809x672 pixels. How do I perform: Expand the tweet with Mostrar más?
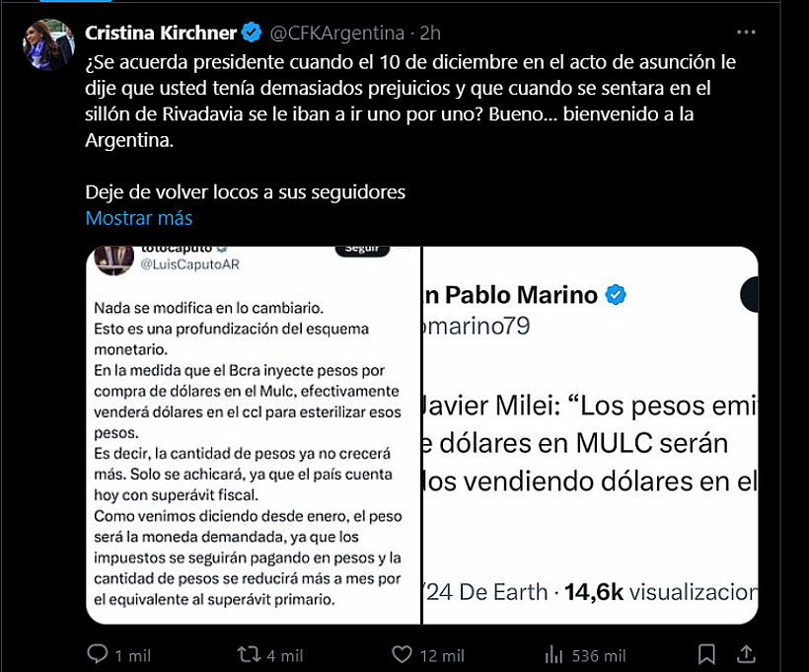[x=139, y=218]
